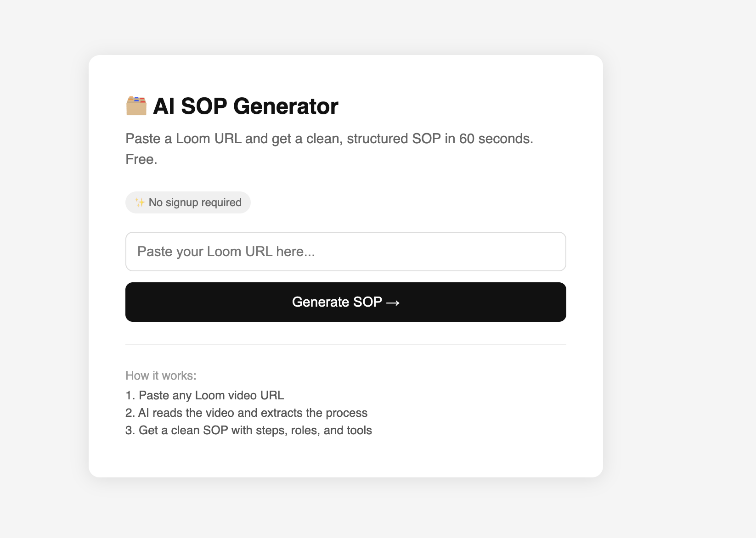This screenshot has width=756, height=538.
Task: Click the folder-style emoji next to the heading
Action: tap(136, 106)
